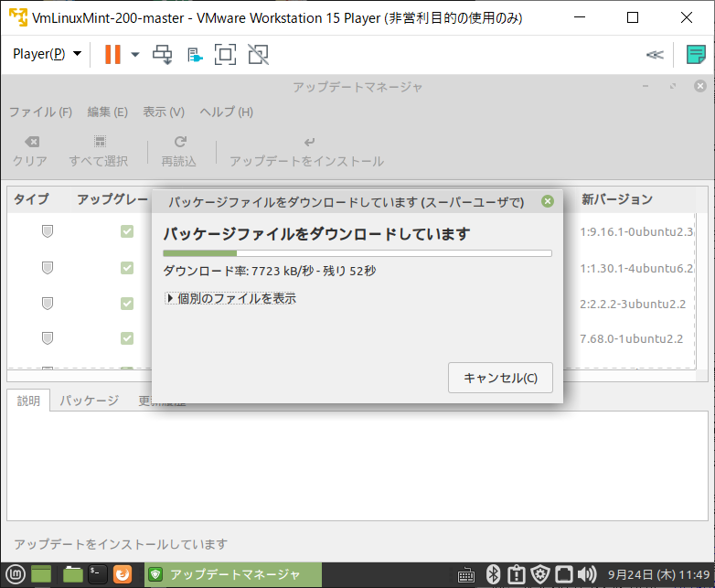The image size is (715, 588).
Task: Uncheck the 7.68.0-1ubuntu2.2 update row
Action: [x=127, y=338]
